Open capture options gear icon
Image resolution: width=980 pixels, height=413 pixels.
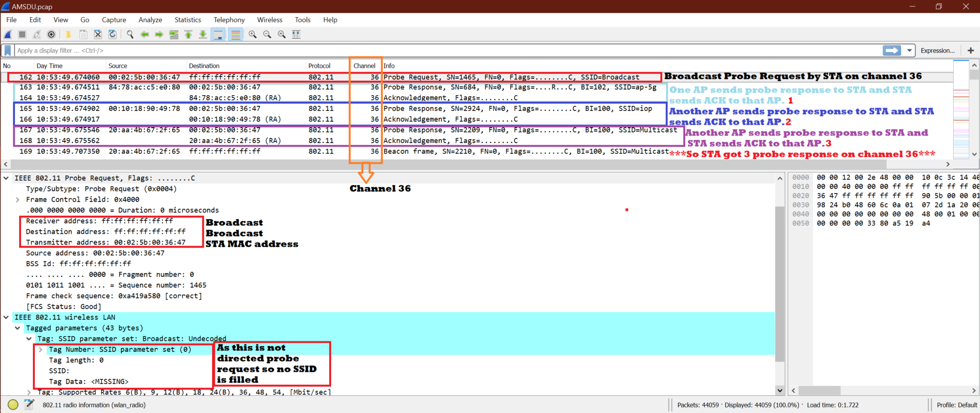pos(52,34)
